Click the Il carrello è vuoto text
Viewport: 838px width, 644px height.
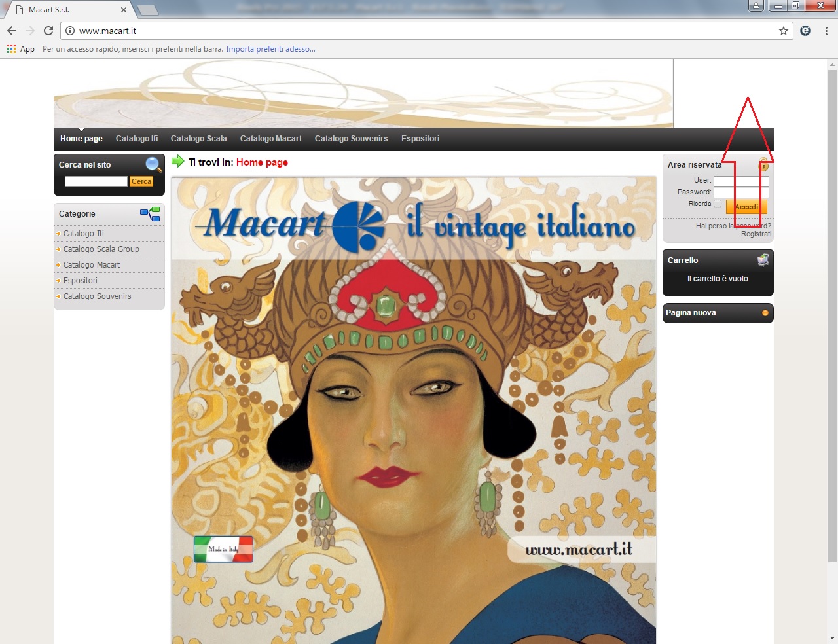click(x=718, y=279)
